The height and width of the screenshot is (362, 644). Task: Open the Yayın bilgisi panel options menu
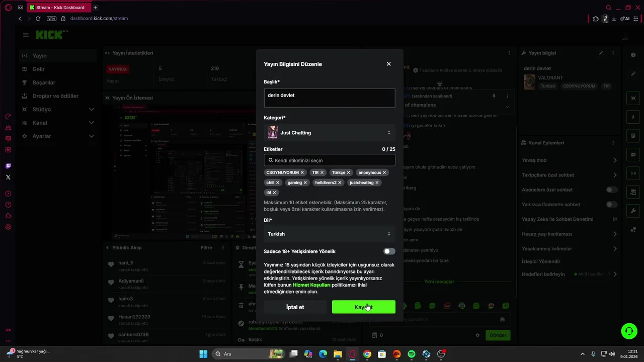(x=613, y=53)
